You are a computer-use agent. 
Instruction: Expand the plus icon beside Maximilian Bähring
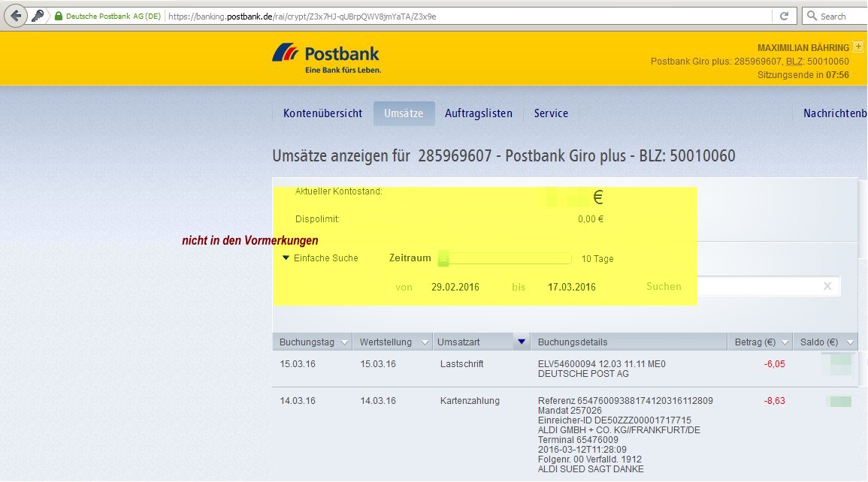tap(858, 47)
